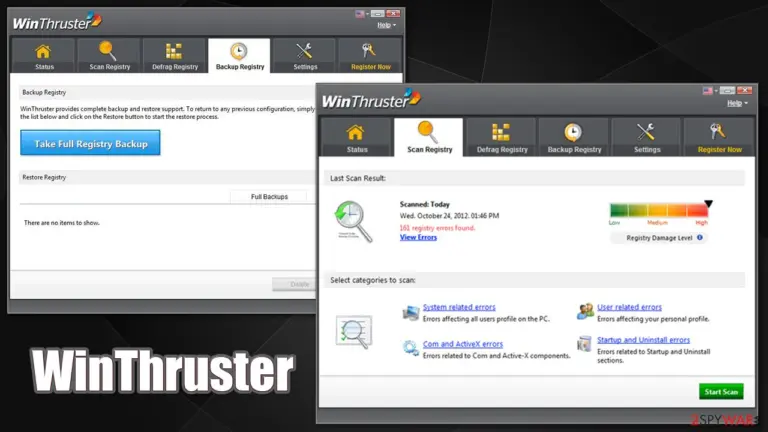The height and width of the screenshot is (432, 768).
Task: Click Registry Damage Level info icon
Action: click(x=700, y=238)
